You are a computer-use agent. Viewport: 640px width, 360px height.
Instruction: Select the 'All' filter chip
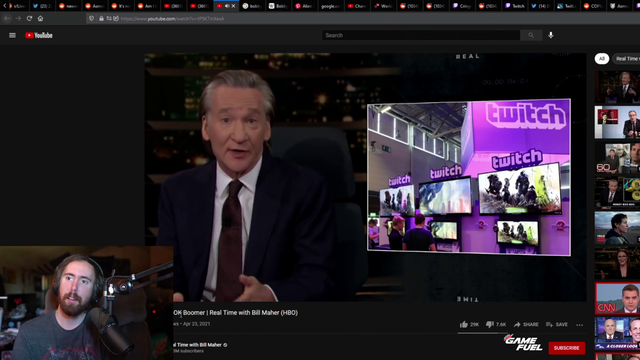pos(602,59)
